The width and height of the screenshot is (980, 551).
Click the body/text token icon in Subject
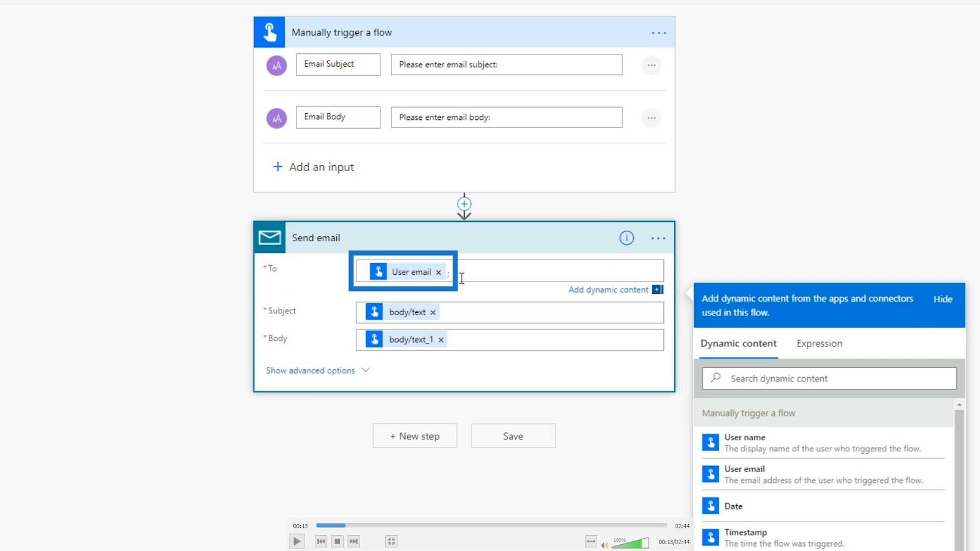(374, 312)
